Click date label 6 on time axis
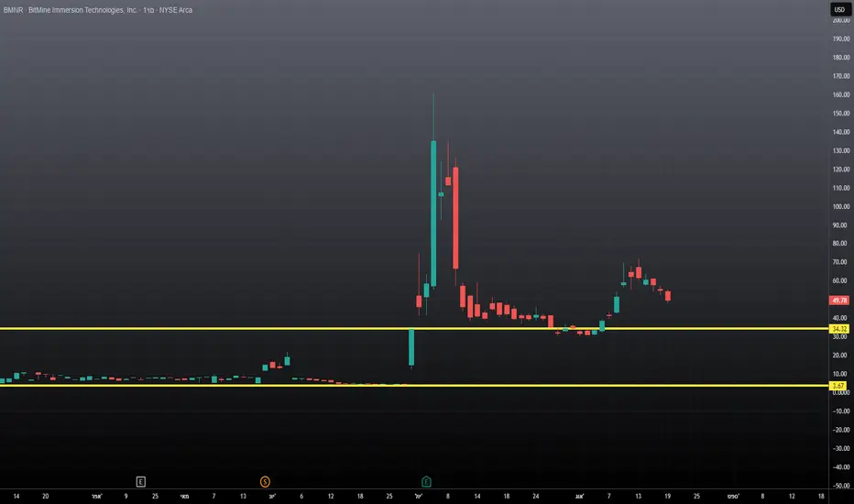The height and width of the screenshot is (504, 854). click(301, 497)
